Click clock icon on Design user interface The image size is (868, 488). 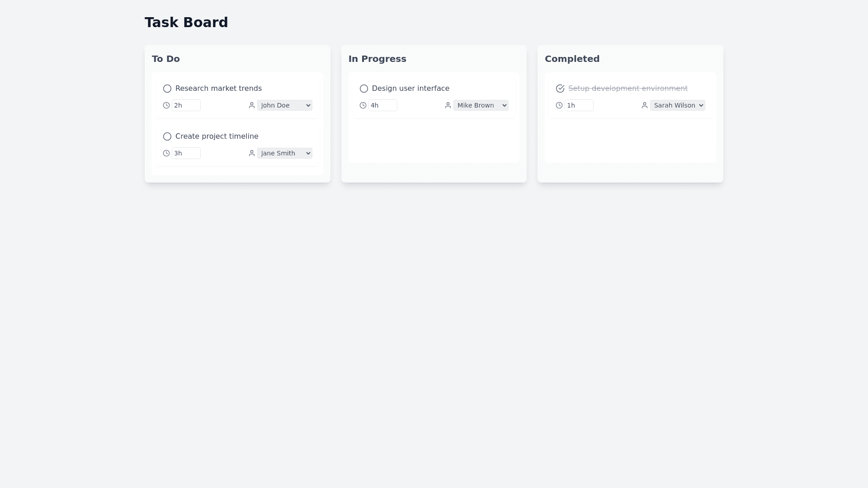point(363,105)
